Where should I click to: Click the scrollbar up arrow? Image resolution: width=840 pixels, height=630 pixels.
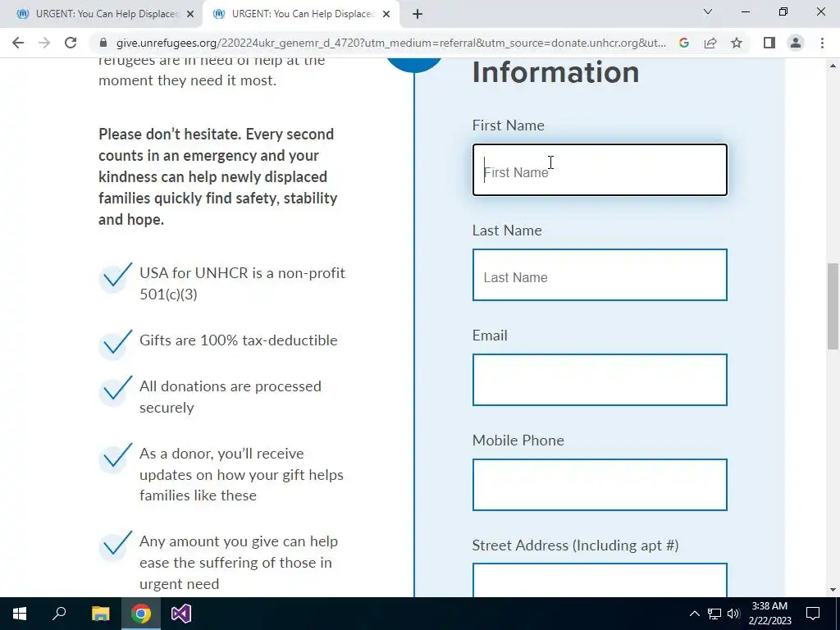point(833,66)
